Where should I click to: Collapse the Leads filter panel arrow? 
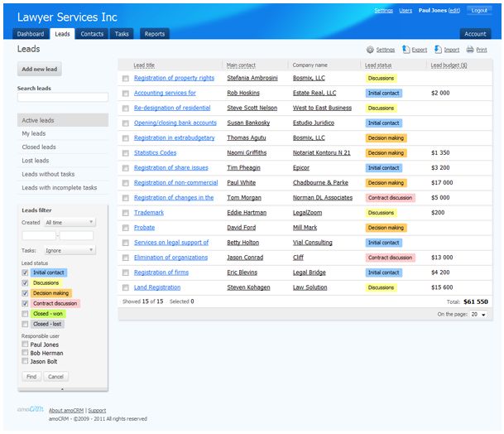[62, 389]
